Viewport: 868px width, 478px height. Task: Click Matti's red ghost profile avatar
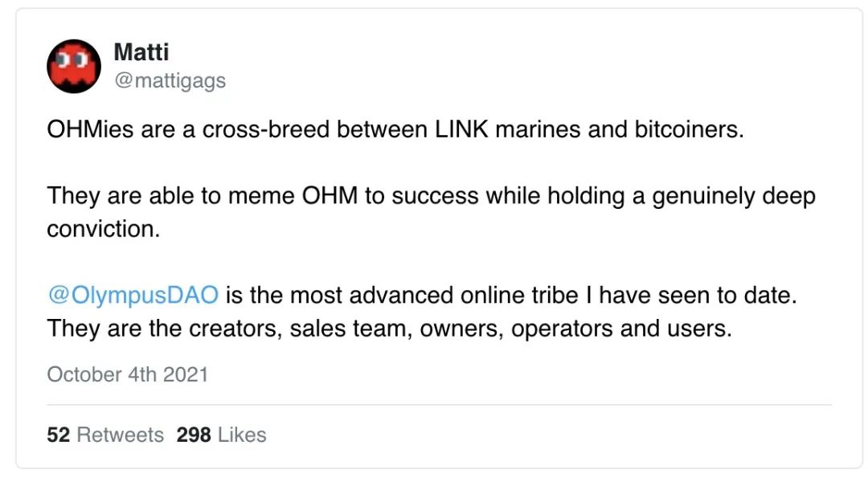click(x=74, y=67)
